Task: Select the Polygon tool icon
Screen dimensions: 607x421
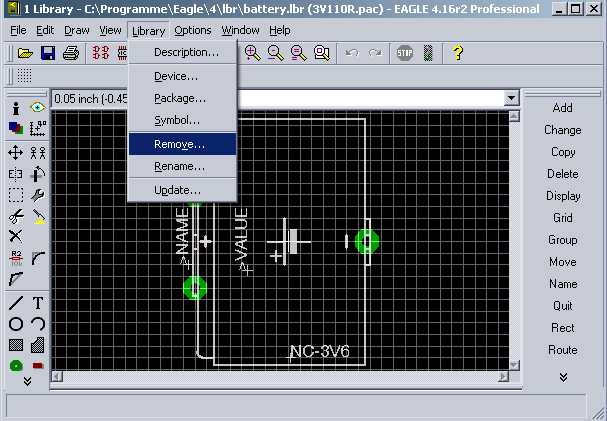Action: pyautogui.click(x=38, y=345)
